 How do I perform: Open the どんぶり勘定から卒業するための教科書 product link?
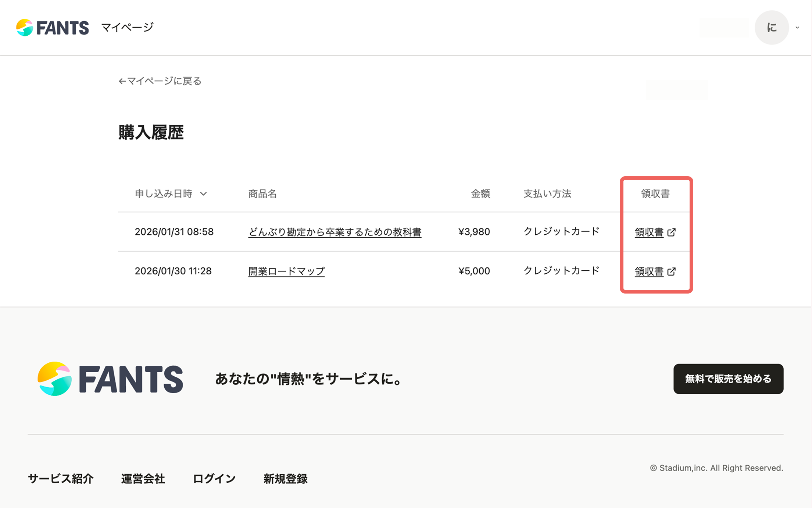tap(335, 232)
